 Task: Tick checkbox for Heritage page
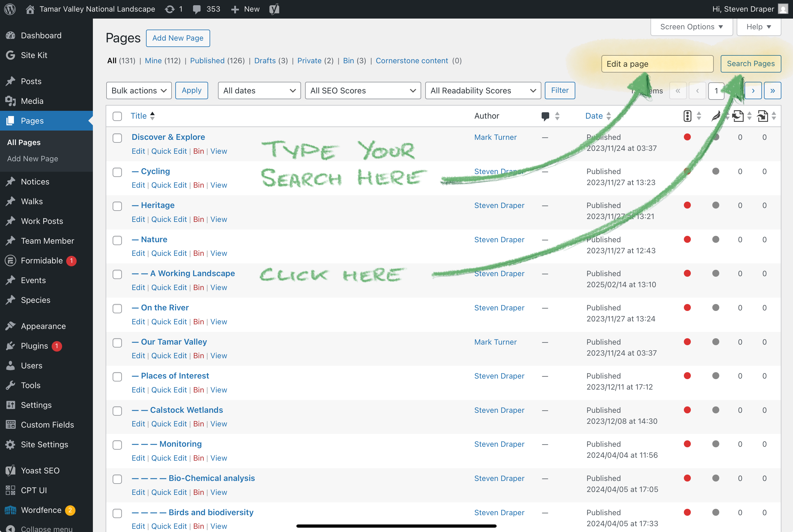coord(117,206)
